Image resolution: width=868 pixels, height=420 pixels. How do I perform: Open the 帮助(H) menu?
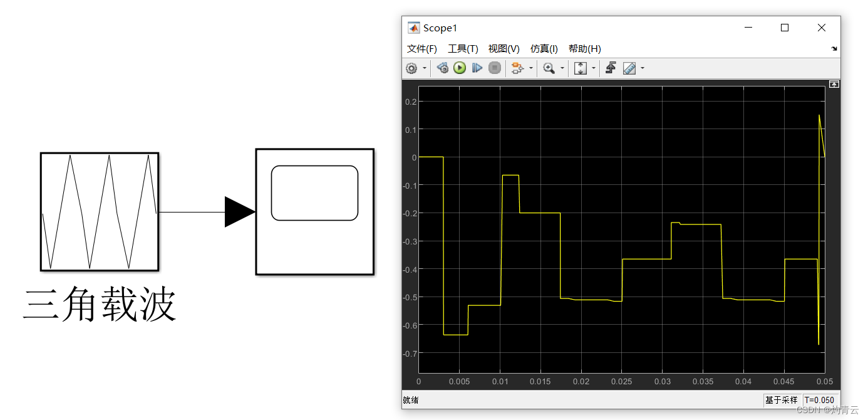(x=585, y=49)
